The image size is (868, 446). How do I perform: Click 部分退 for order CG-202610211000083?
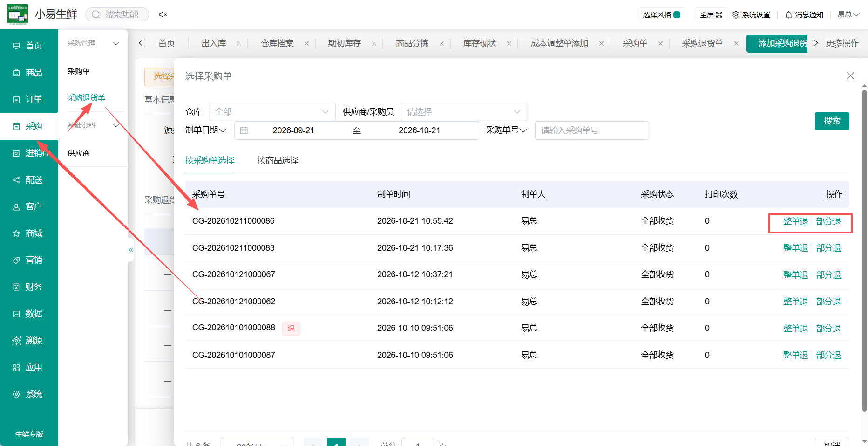point(828,248)
